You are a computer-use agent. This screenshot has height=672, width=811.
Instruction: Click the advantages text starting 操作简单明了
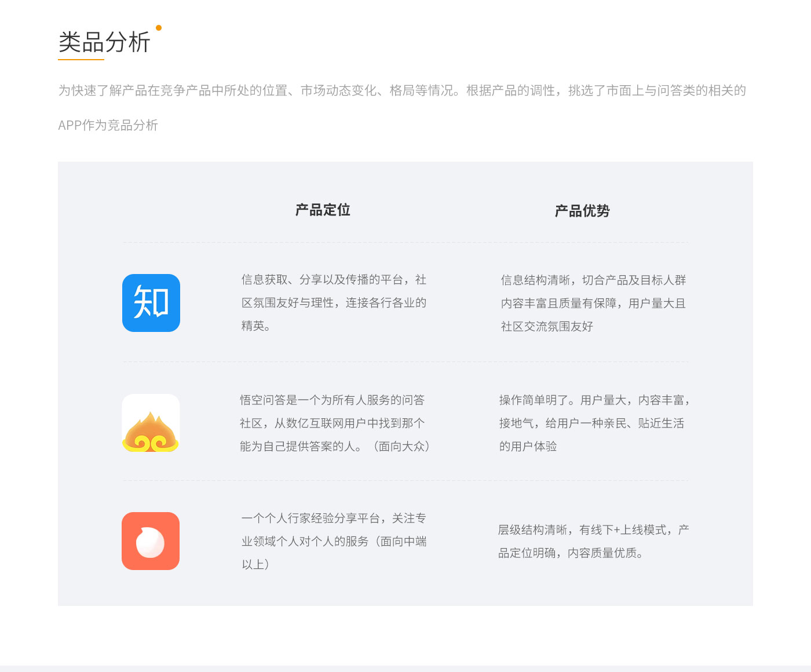[x=594, y=423]
